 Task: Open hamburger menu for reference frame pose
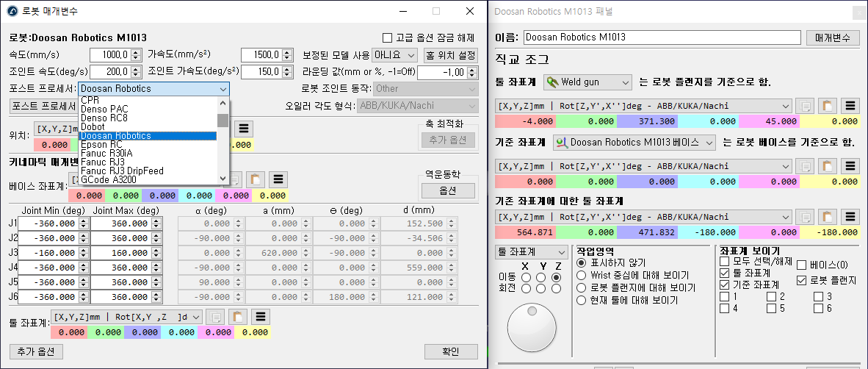point(850,166)
